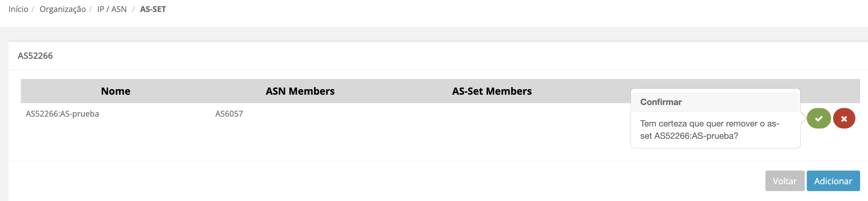Viewport: 868px width, 201px height.
Task: Select the AS-SET breadcrumb item
Action: pos(153,9)
